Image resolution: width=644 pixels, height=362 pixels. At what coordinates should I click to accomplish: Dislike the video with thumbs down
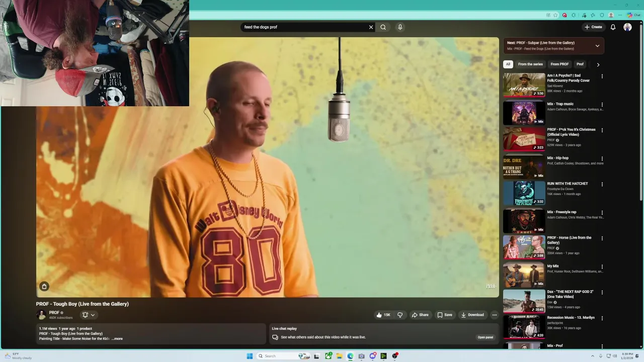[400, 315]
